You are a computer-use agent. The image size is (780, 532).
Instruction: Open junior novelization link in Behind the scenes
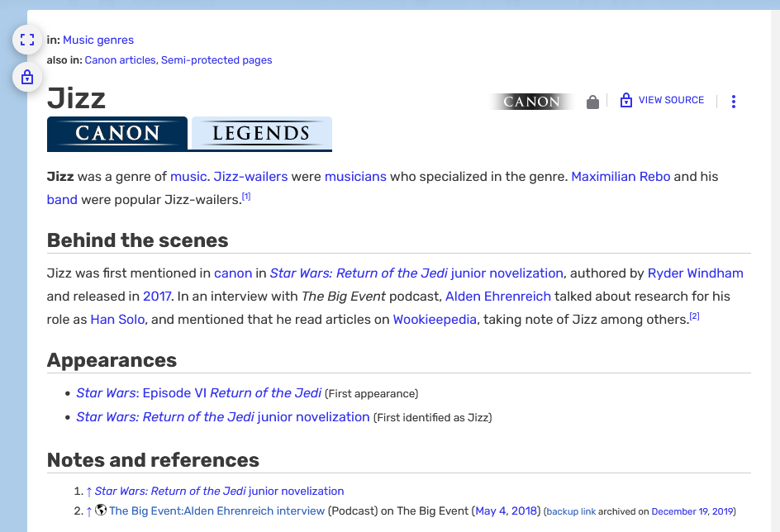coord(416,273)
